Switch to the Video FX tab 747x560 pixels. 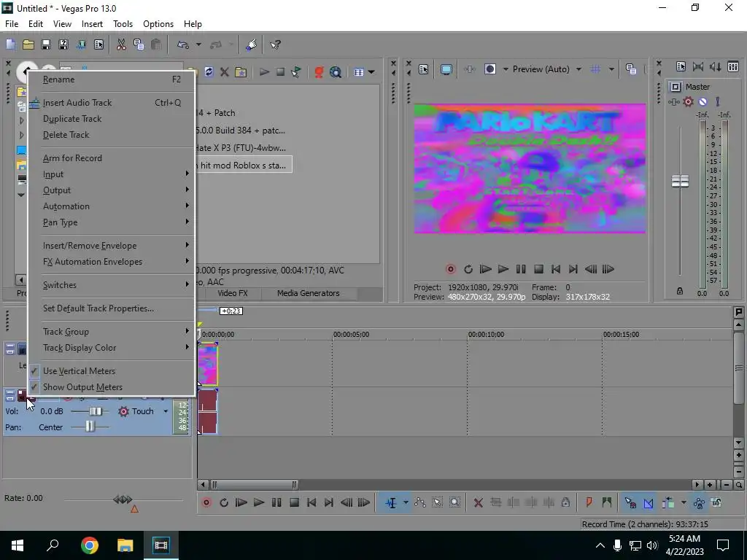[x=233, y=293]
